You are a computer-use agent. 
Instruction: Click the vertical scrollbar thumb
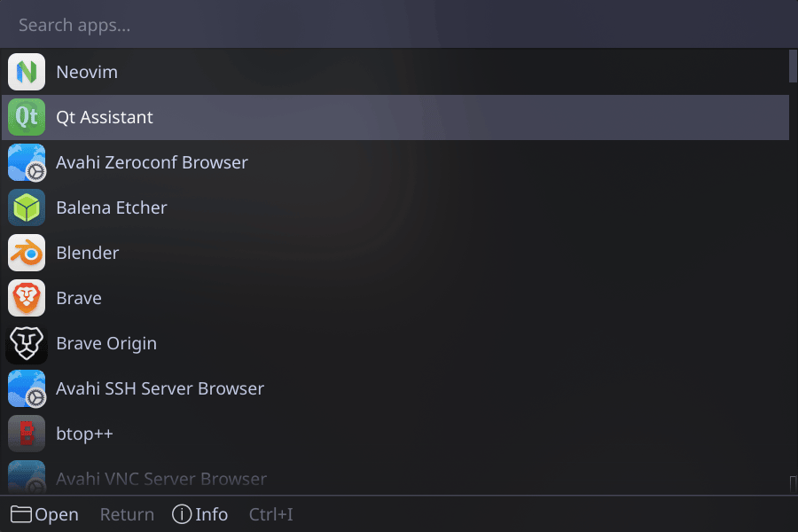[x=793, y=66]
